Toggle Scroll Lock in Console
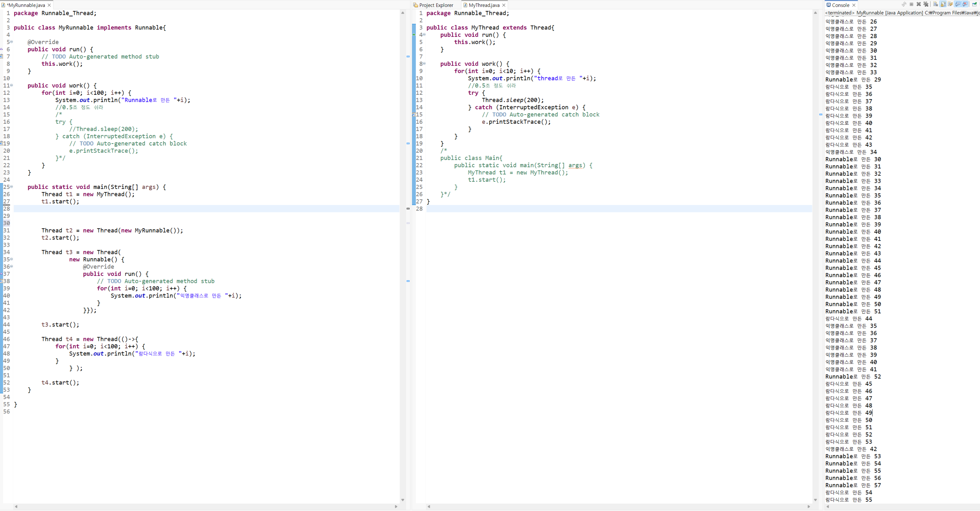Viewport: 980px width, 511px height. [943, 4]
